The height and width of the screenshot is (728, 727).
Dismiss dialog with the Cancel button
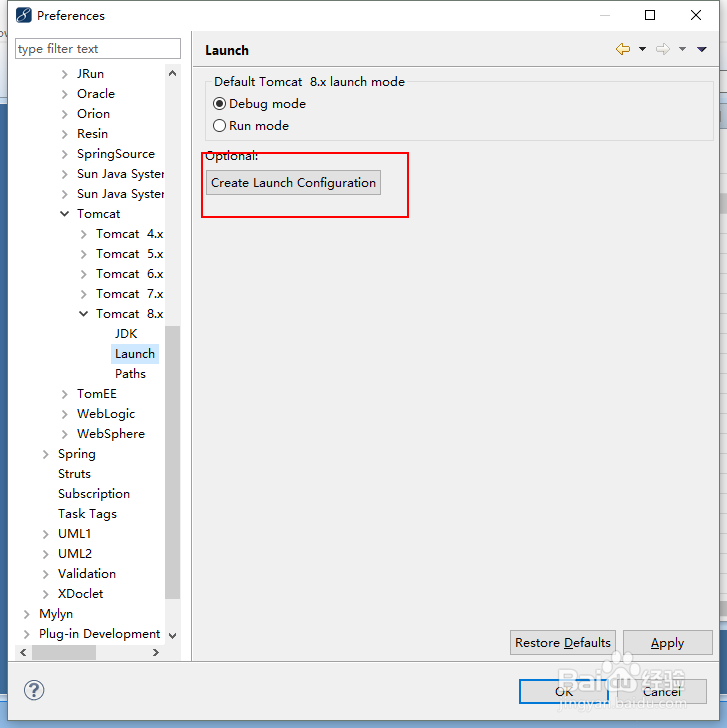coord(662,692)
